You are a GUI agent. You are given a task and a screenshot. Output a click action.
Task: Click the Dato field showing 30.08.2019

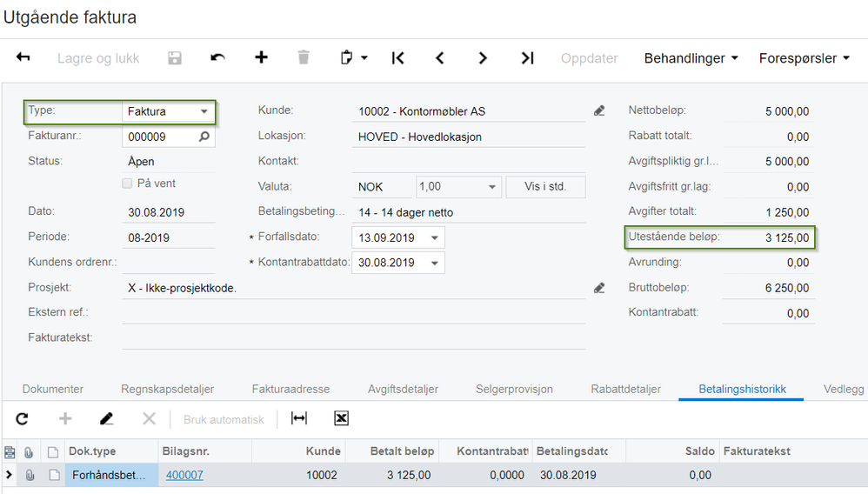pos(168,212)
